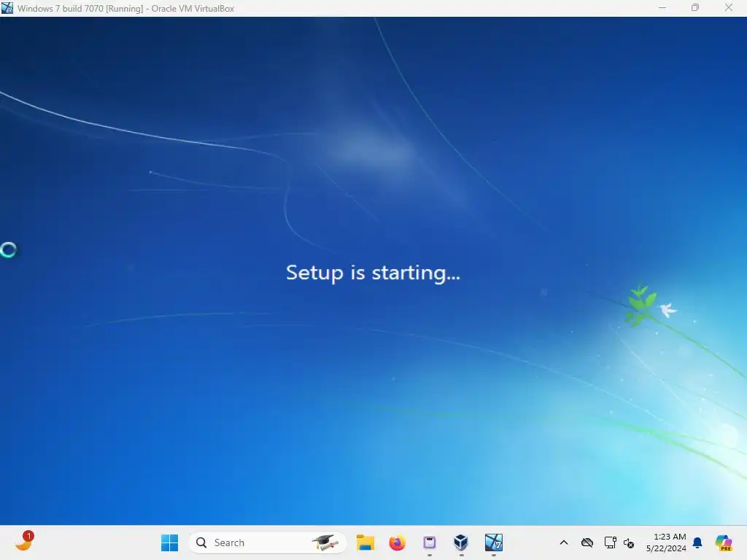
Task: Click the taskbar Search box
Action: (x=268, y=542)
